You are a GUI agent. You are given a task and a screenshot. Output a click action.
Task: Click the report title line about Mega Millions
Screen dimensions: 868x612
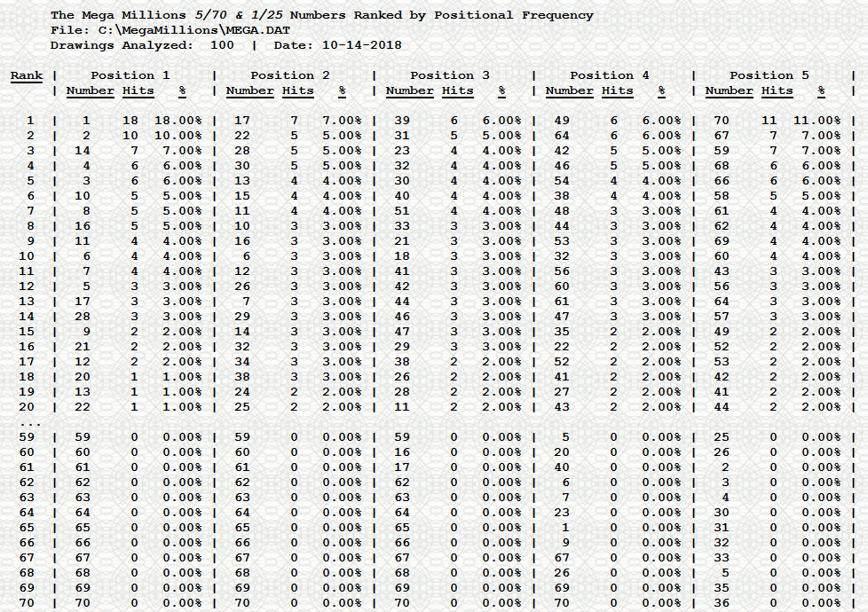(321, 15)
